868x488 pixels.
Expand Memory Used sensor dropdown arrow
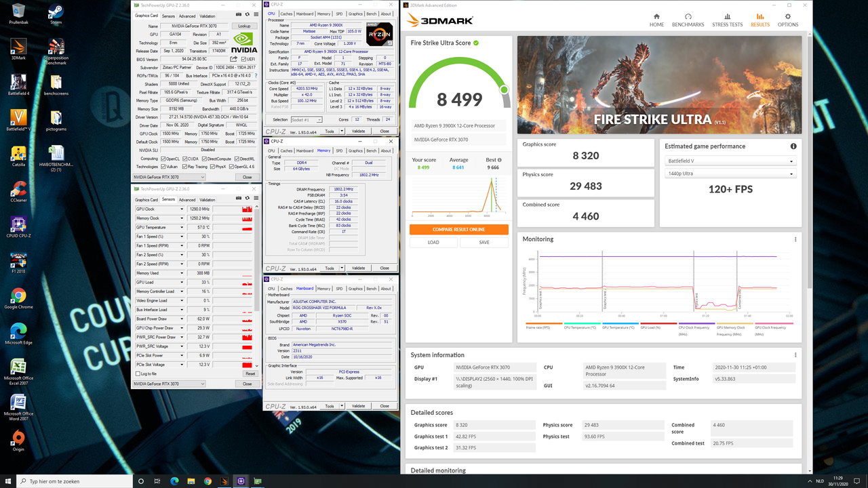point(182,273)
